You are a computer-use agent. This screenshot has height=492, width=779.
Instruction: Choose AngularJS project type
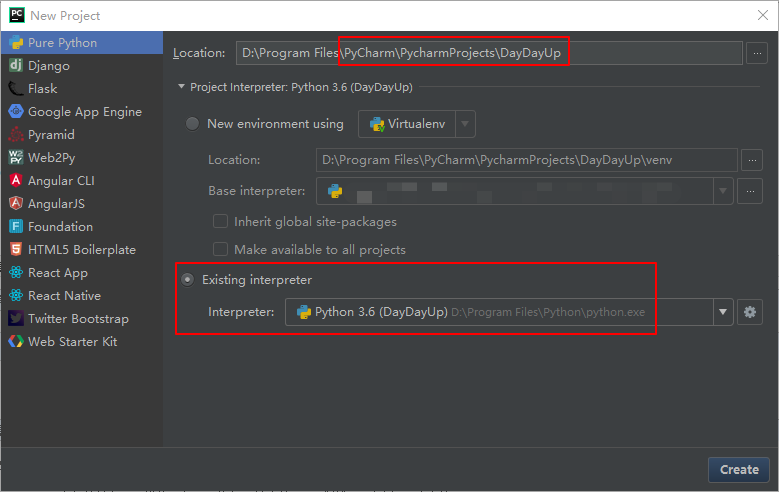(x=82, y=203)
